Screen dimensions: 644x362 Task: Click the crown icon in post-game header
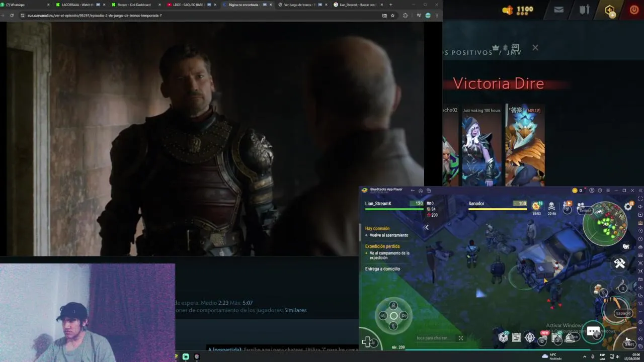coord(496,48)
